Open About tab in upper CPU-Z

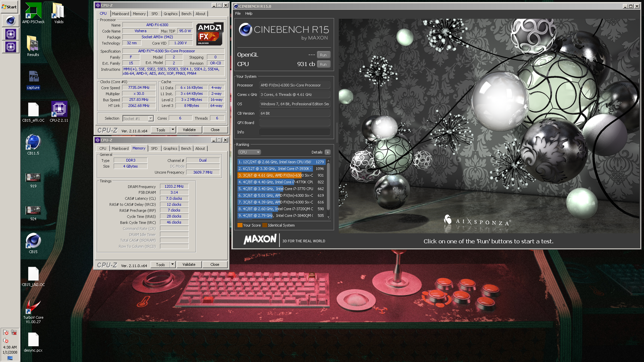click(201, 14)
